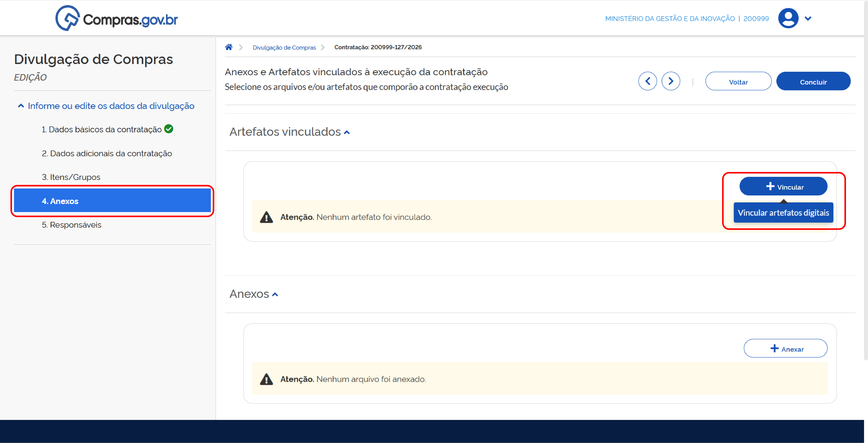
Task: Collapse the Anexos section chevron
Action: 275,295
